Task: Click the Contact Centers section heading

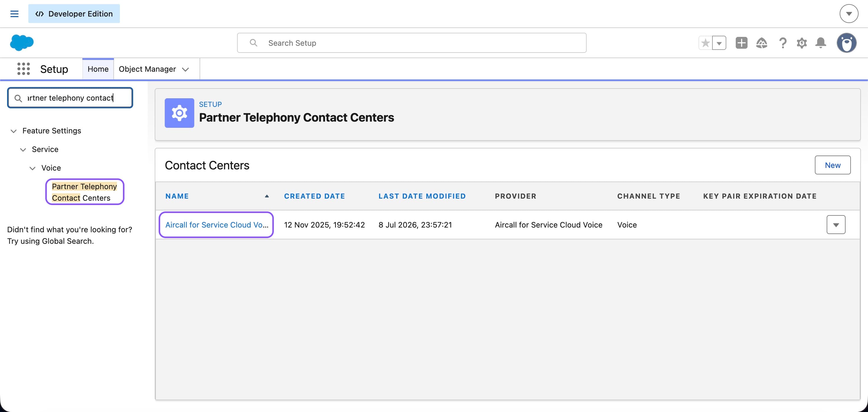Action: (x=207, y=165)
